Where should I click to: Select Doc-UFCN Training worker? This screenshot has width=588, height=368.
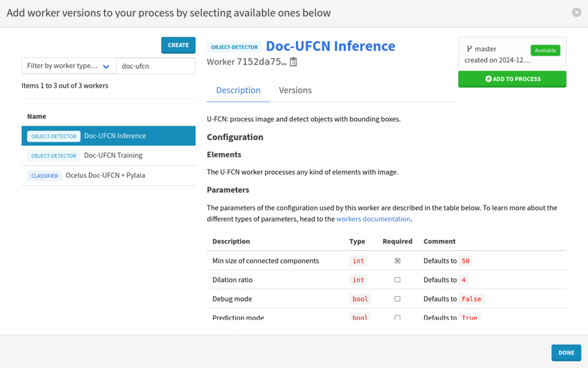[113, 156]
